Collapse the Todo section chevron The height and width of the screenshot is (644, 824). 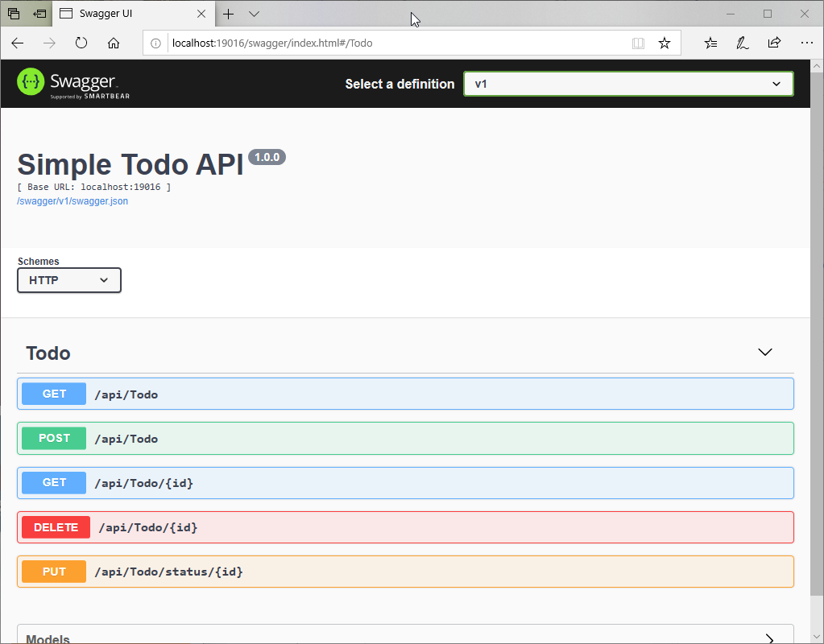[x=765, y=353]
